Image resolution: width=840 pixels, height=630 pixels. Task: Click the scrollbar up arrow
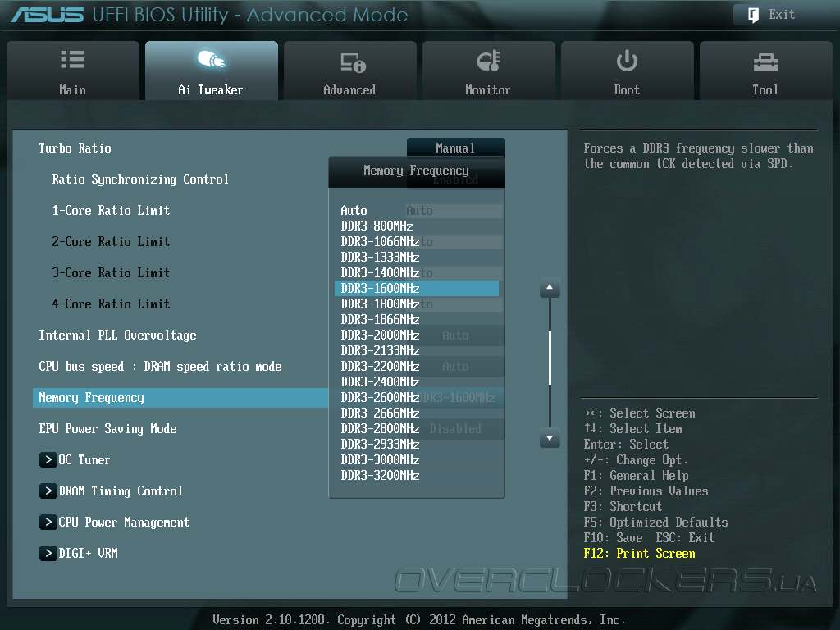[x=550, y=288]
